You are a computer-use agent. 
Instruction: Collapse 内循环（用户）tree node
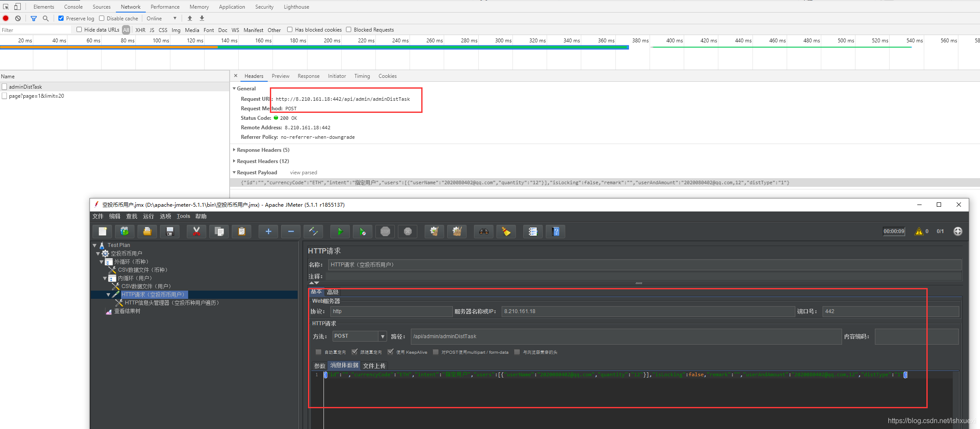click(105, 278)
